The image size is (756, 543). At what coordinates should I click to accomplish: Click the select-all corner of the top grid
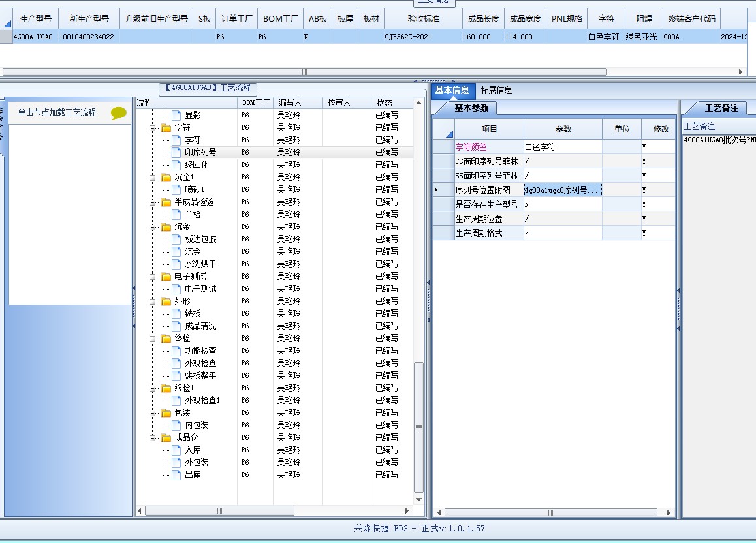[7, 19]
